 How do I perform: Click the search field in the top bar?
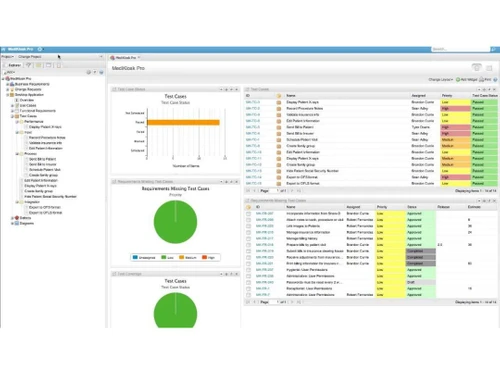(x=460, y=49)
